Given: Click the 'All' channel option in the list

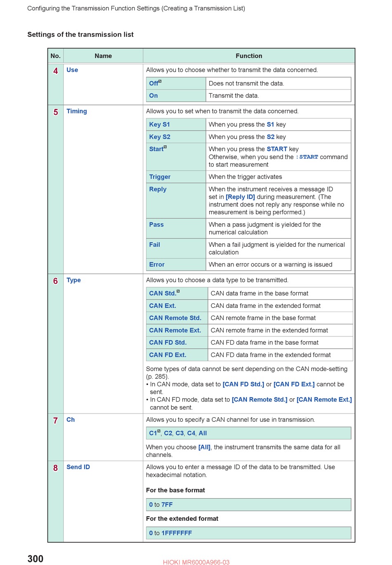Looking at the screenshot, I should click(203, 433).
